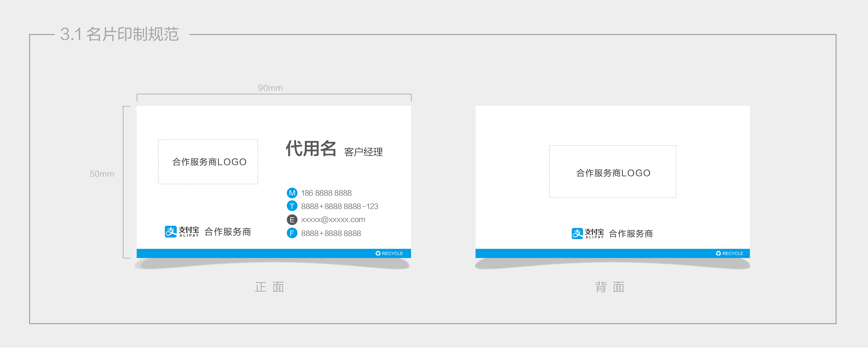Click the RECYCLE text on back card
868x350 pixels.
[733, 253]
